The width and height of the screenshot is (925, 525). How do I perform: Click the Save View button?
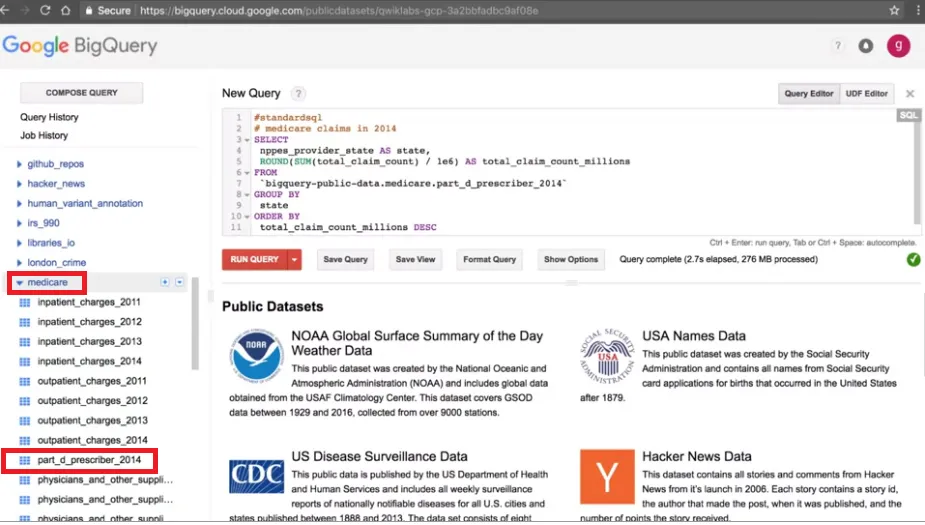(x=415, y=260)
